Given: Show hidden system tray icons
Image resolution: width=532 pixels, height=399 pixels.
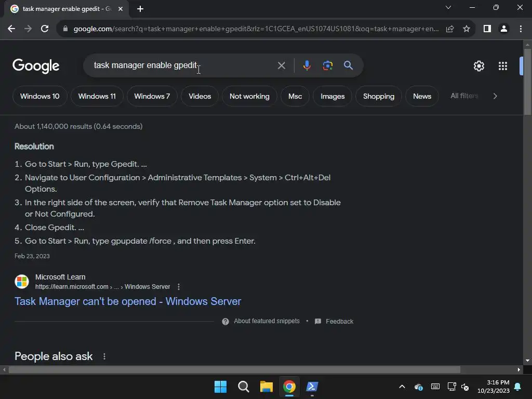Looking at the screenshot, I should (x=402, y=387).
